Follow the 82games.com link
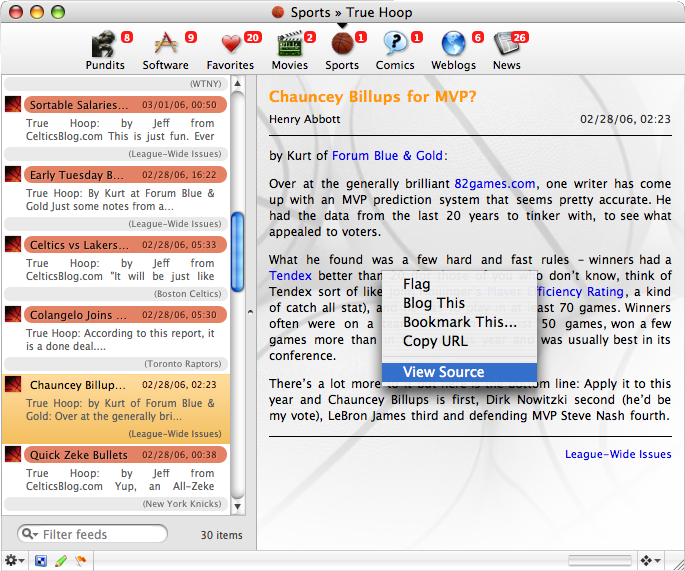The width and height of the screenshot is (685, 571). (x=495, y=183)
